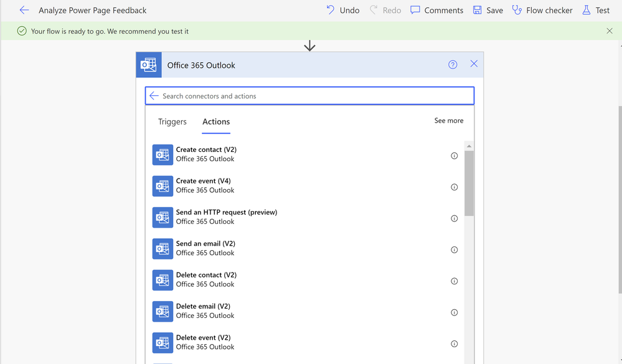The width and height of the screenshot is (622, 364).
Task: Focus the Search connectors and actions field
Action: pos(310,96)
